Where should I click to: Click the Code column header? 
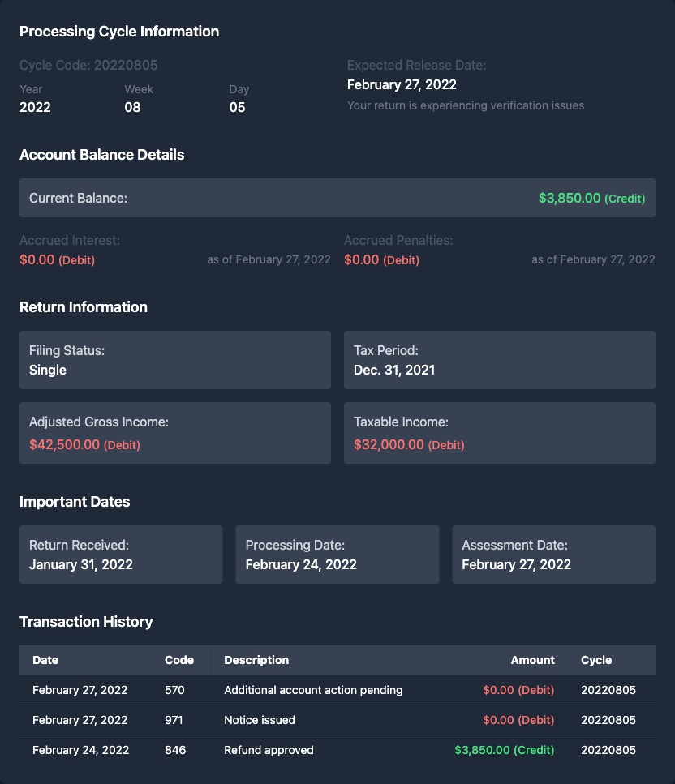click(179, 660)
